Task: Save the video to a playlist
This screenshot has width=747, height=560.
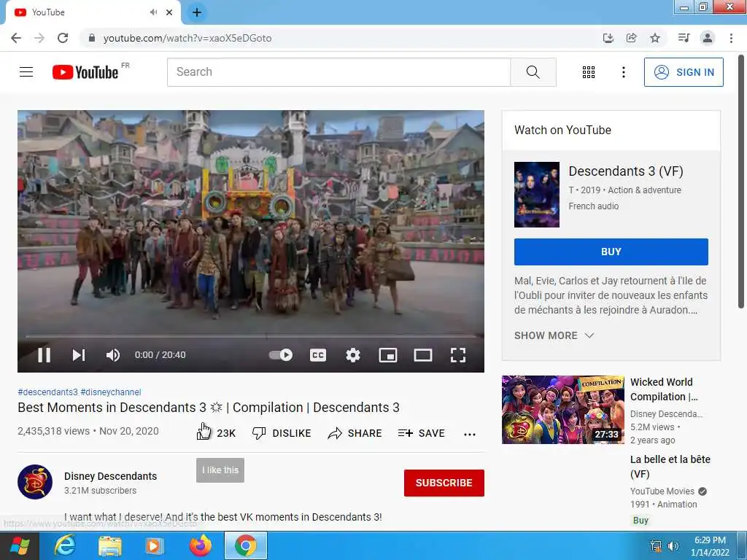Action: point(422,433)
